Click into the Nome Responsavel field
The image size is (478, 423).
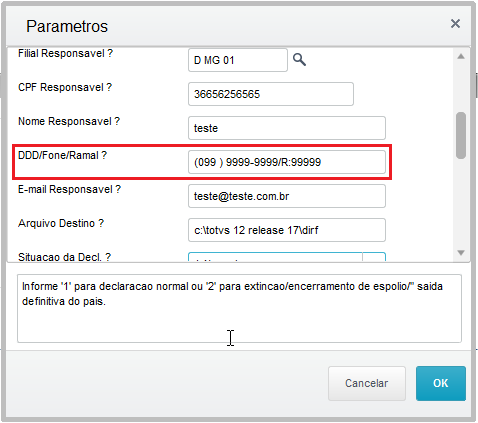[x=287, y=128]
